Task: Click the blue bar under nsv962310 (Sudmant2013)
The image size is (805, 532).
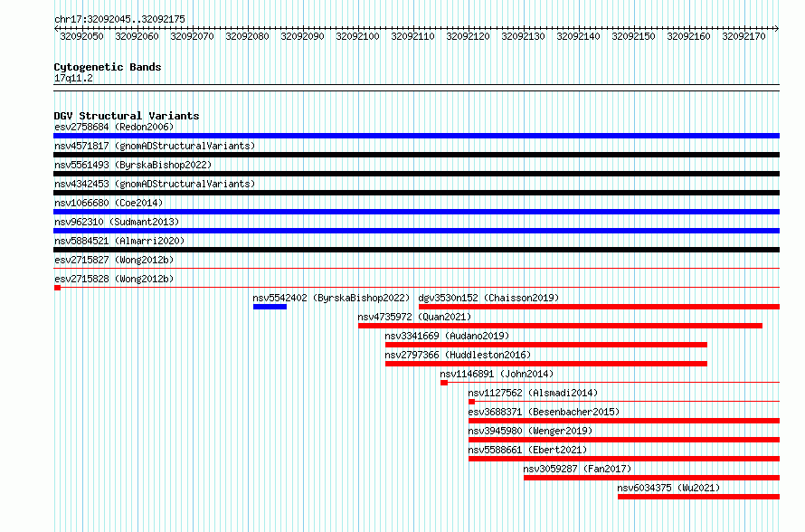Action: 416,231
